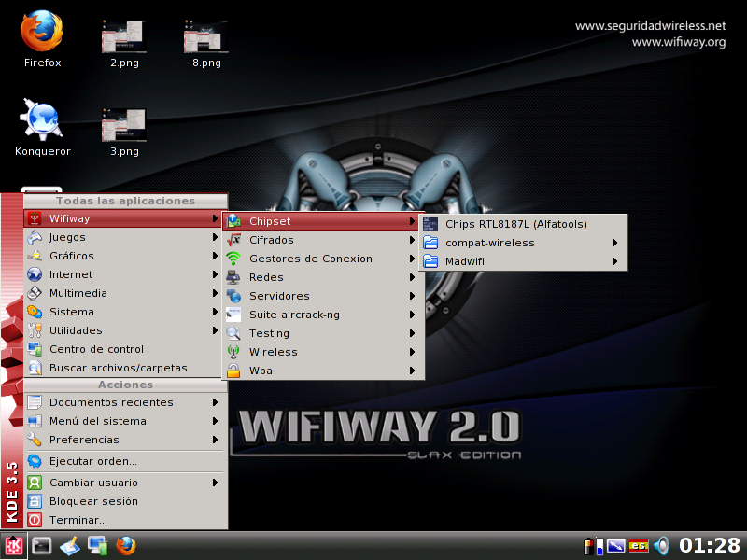Expand the Documentos recientes arrow

click(x=215, y=402)
